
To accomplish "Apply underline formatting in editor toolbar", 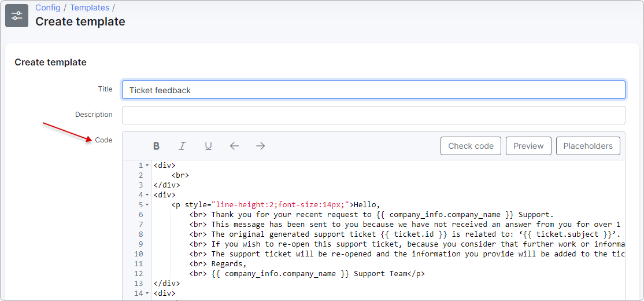I will tap(208, 146).
